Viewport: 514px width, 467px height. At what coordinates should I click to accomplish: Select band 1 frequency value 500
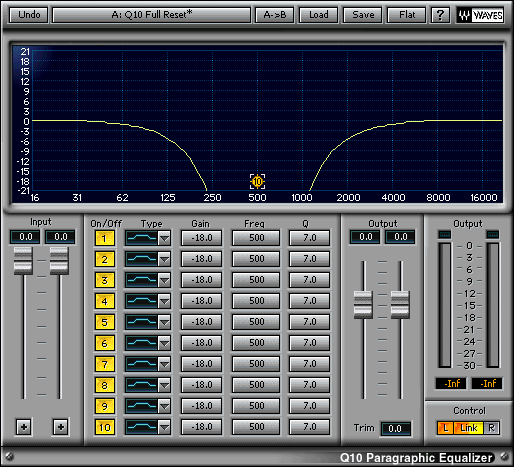click(256, 238)
